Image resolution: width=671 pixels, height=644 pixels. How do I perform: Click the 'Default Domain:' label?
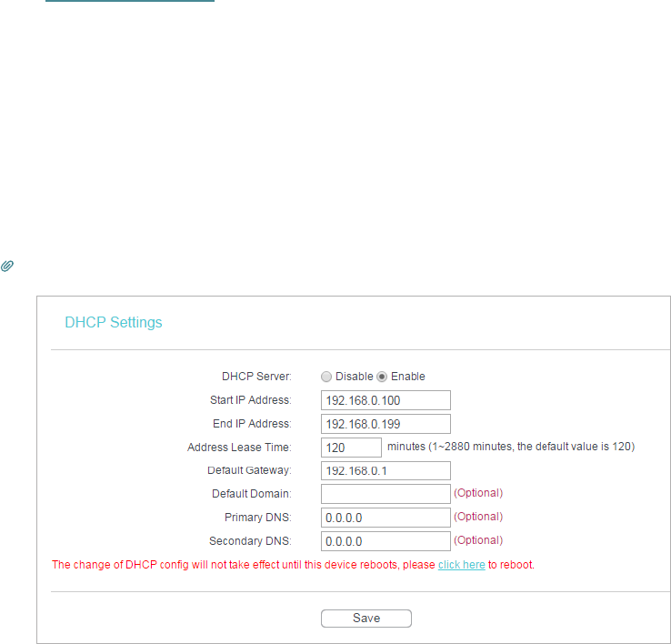coord(252,494)
